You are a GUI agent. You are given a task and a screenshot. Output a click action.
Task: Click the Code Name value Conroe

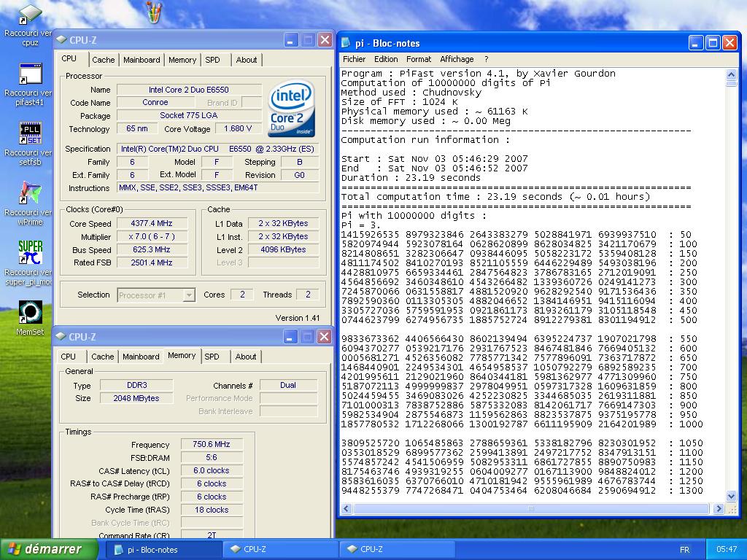point(155,102)
